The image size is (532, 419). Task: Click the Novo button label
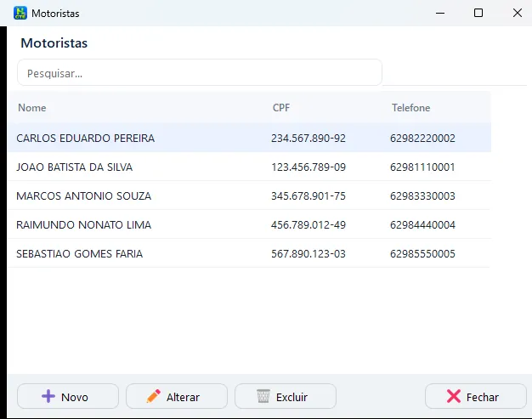75,397
